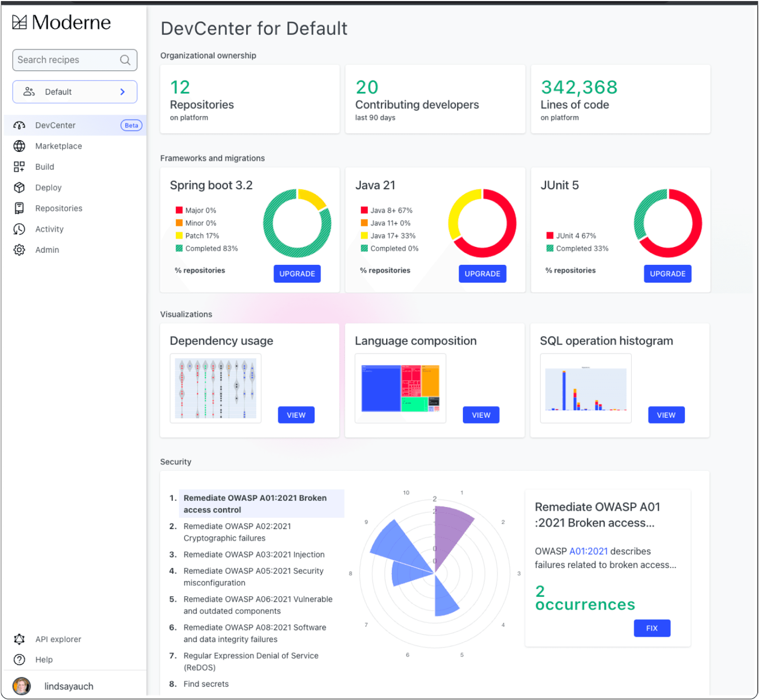Click the search magnifier icon
The width and height of the screenshot is (759, 700).
pos(125,60)
